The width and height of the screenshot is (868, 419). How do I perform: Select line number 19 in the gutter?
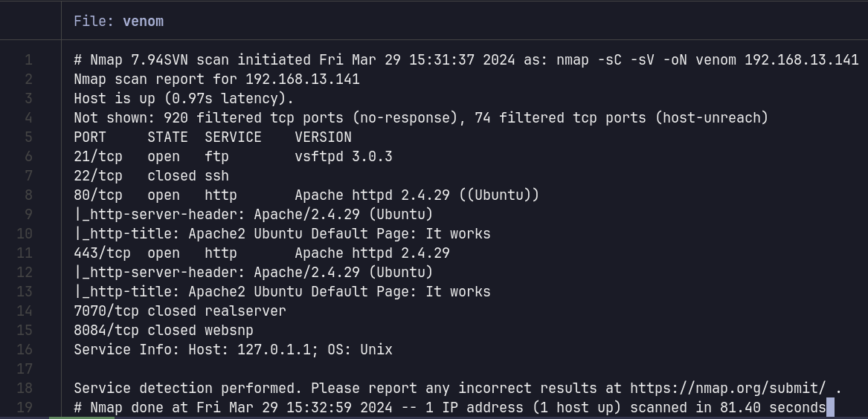click(28, 407)
